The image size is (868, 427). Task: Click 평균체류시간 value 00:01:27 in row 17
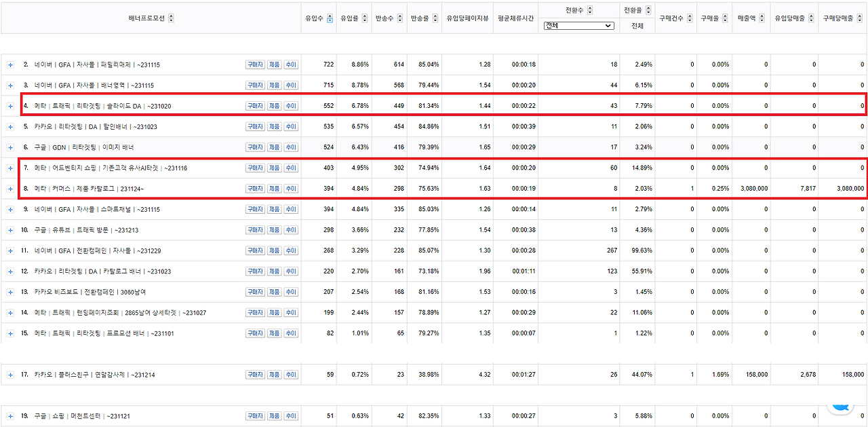pyautogui.click(x=524, y=375)
